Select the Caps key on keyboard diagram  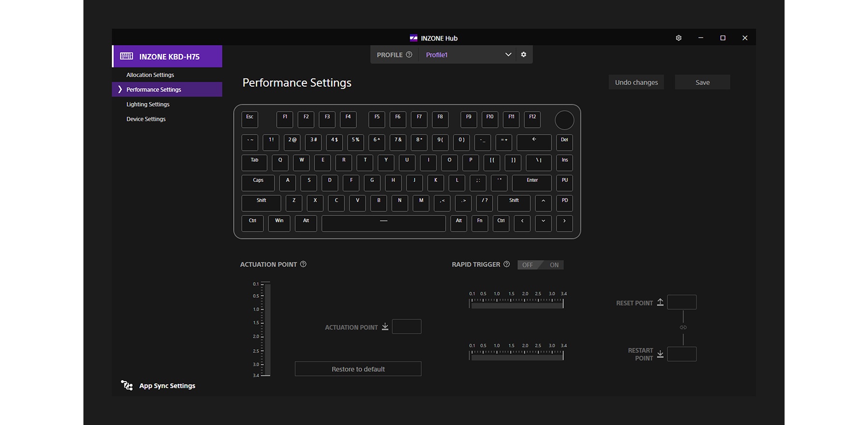[258, 183]
